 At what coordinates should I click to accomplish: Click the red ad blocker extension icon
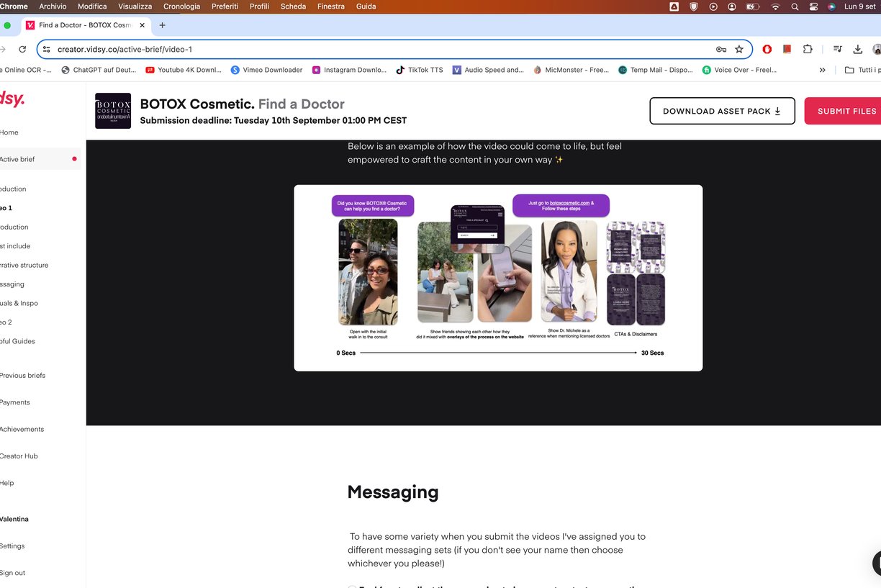tap(767, 49)
